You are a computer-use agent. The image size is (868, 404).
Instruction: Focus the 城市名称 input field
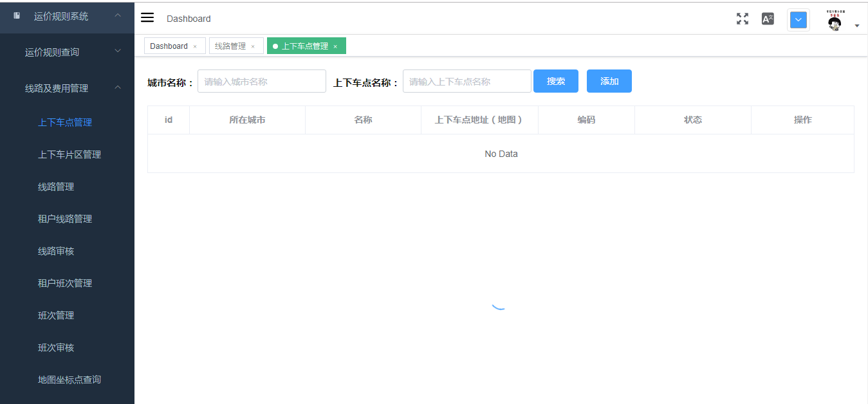pos(261,82)
